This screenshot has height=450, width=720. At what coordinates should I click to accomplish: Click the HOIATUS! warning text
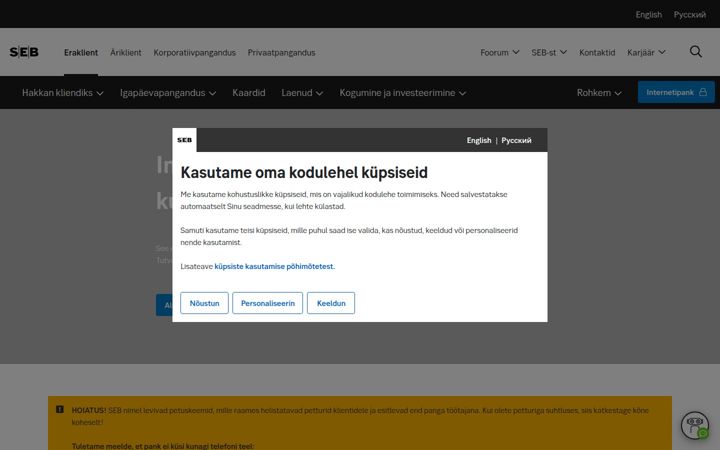[x=89, y=410]
